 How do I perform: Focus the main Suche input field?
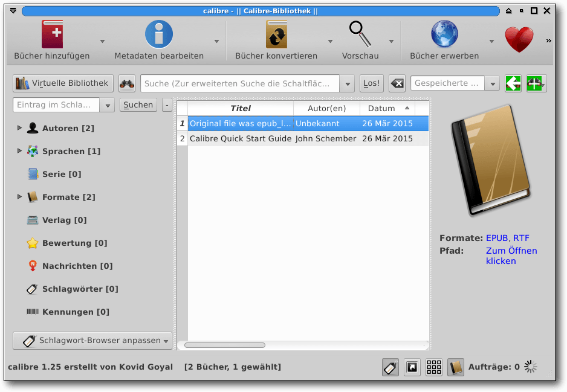coord(240,83)
